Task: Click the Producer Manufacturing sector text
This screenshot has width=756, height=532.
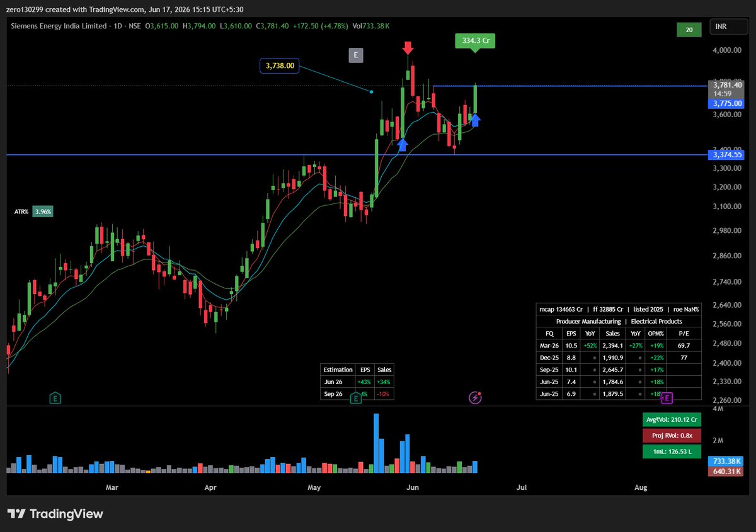Action: click(x=588, y=321)
